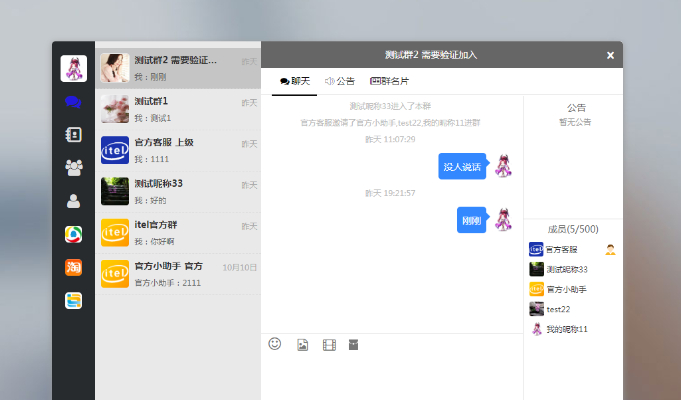681x400 pixels.
Task: Click the 官方客服 上级 blue itel avatar
Action: [115, 150]
